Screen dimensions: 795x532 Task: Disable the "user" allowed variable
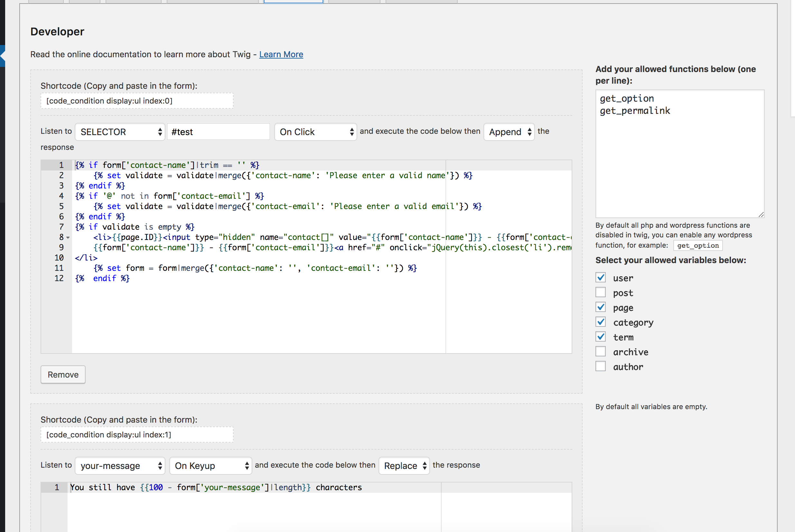click(601, 278)
